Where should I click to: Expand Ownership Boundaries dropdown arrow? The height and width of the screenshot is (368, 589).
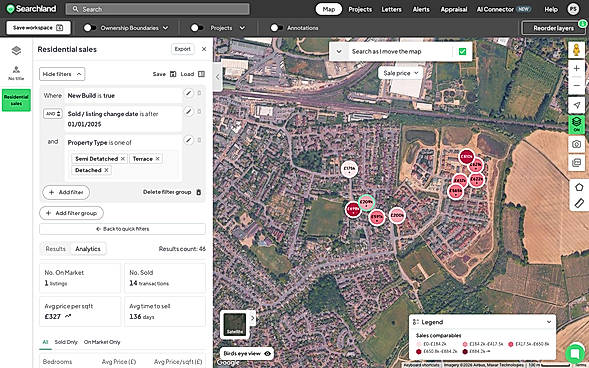coord(165,28)
